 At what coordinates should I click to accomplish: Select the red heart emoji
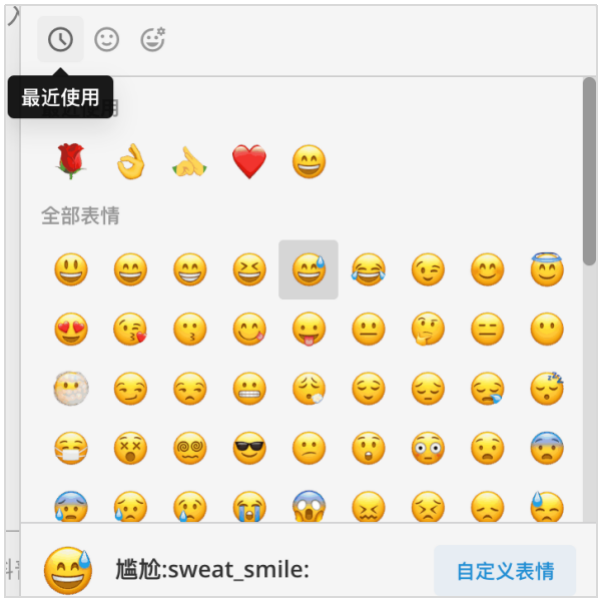[249, 161]
